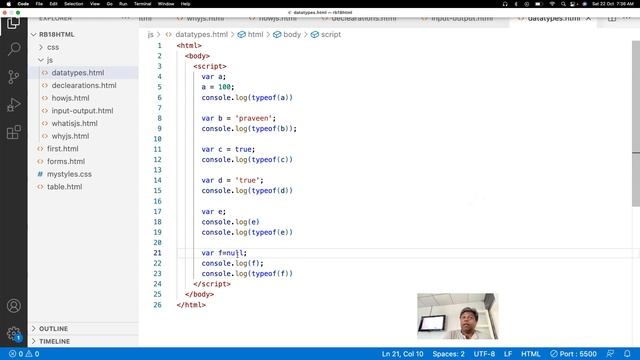The width and height of the screenshot is (640, 360).
Task: Open the Explorer view in activity bar
Action: 13,23
